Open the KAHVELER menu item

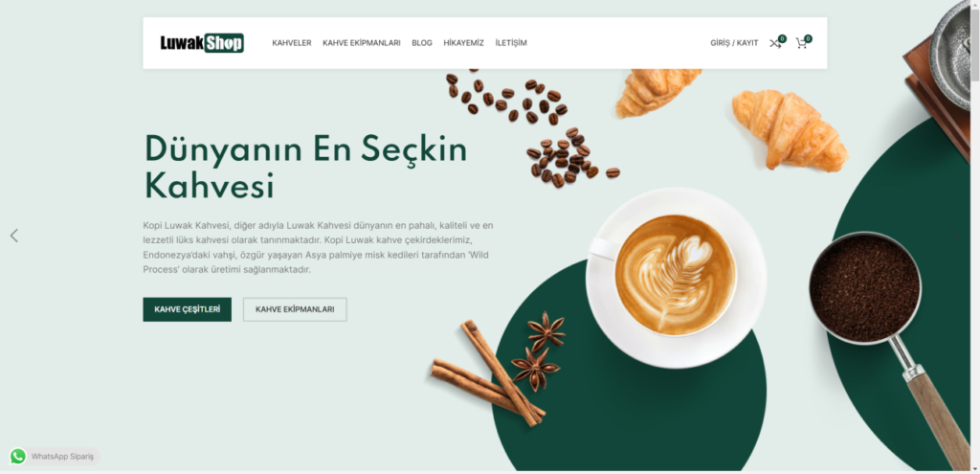coord(291,43)
